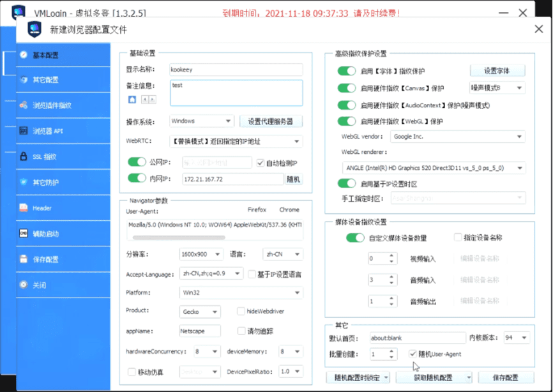Enable the hideWebdriver checkbox
553x392 pixels.
(x=241, y=311)
